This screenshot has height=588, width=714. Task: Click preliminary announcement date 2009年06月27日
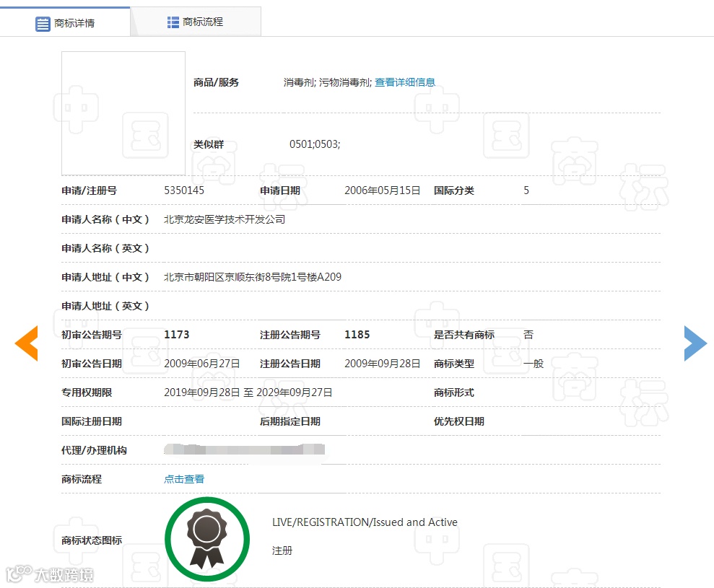(201, 364)
